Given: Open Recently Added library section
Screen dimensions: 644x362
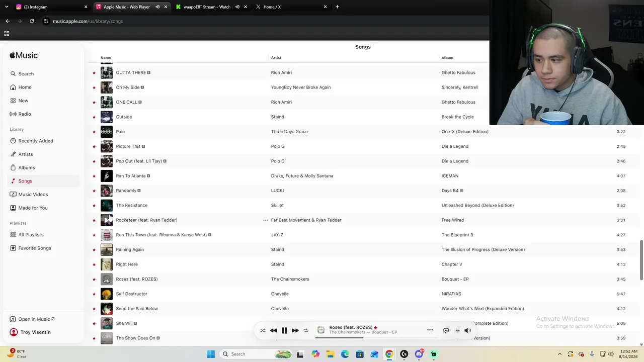Looking at the screenshot, I should [x=44, y=141].
